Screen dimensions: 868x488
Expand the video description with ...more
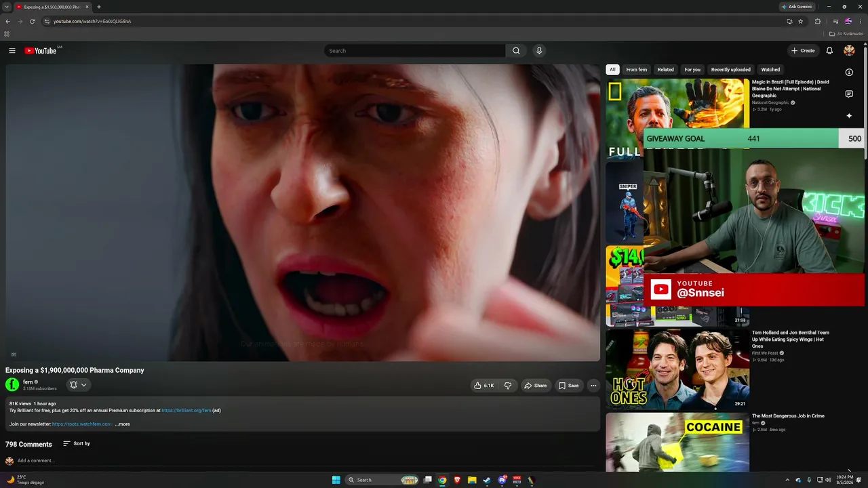point(122,424)
